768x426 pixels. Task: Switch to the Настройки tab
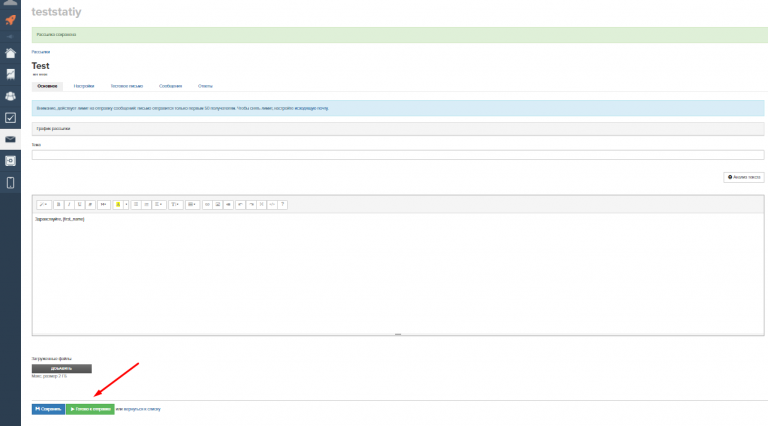click(x=84, y=86)
